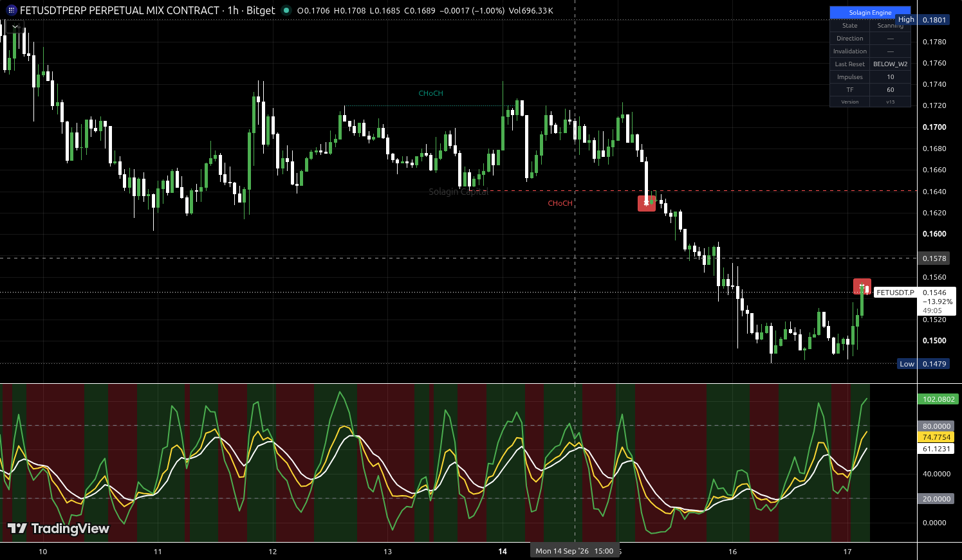Click the 0.1578 dashed line price label
This screenshot has width=962, height=560.
pos(934,258)
